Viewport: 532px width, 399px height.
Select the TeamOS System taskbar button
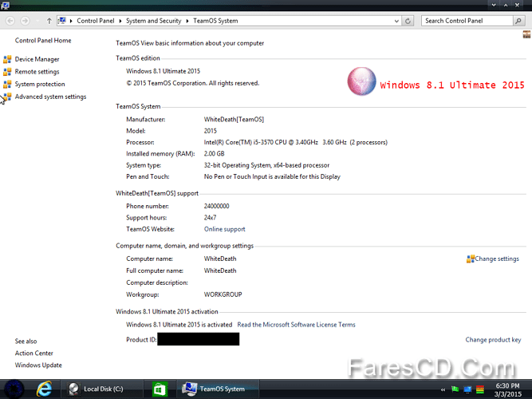(x=218, y=389)
